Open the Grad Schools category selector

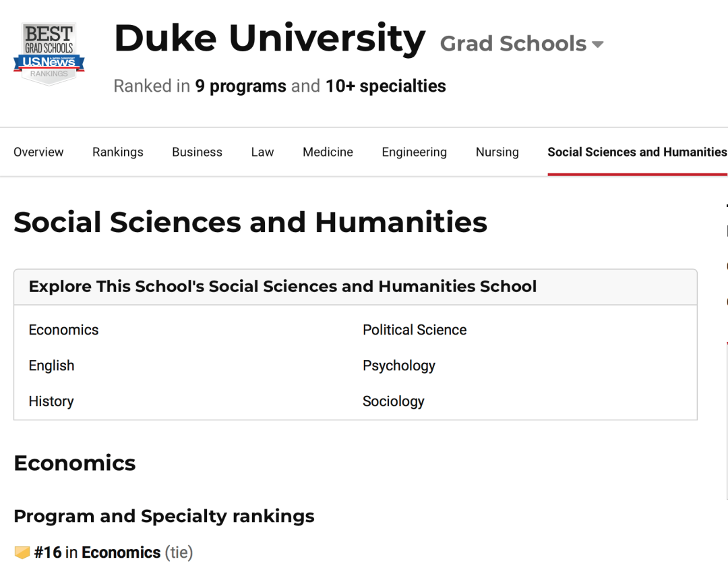pyautogui.click(x=521, y=44)
